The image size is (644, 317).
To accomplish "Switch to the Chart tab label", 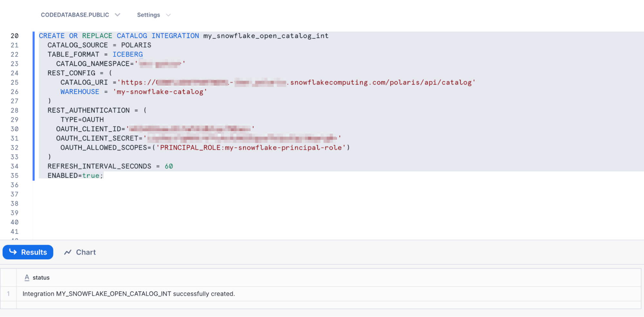I will [x=86, y=252].
